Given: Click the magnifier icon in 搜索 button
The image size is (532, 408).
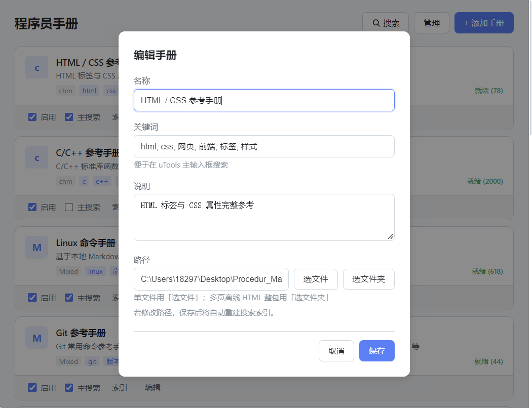Looking at the screenshot, I should (x=376, y=23).
